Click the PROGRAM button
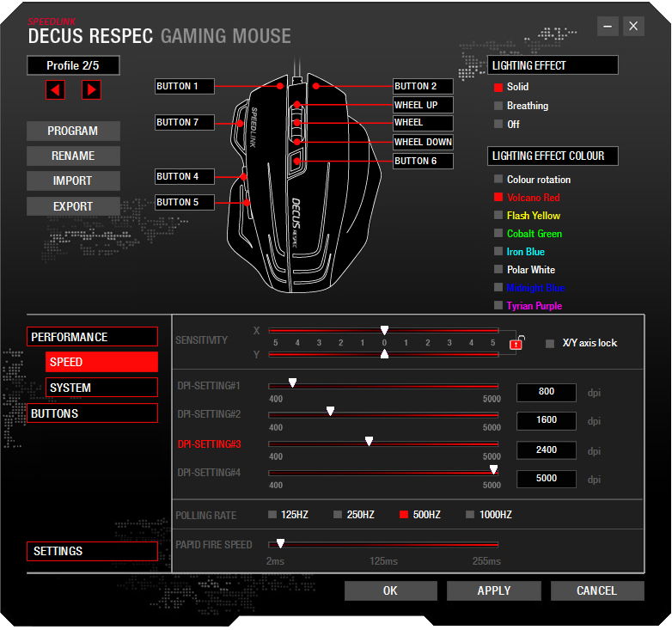 tap(73, 131)
